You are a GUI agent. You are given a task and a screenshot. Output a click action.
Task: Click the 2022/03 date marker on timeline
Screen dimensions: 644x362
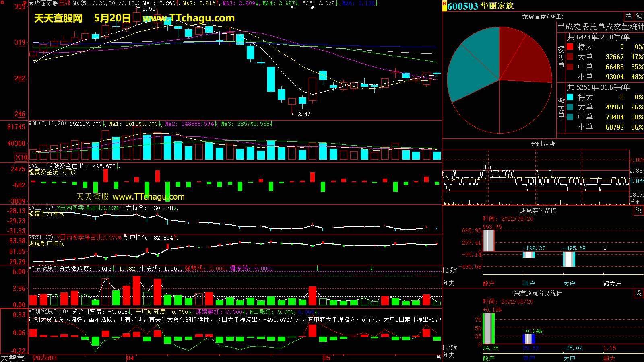click(x=45, y=358)
